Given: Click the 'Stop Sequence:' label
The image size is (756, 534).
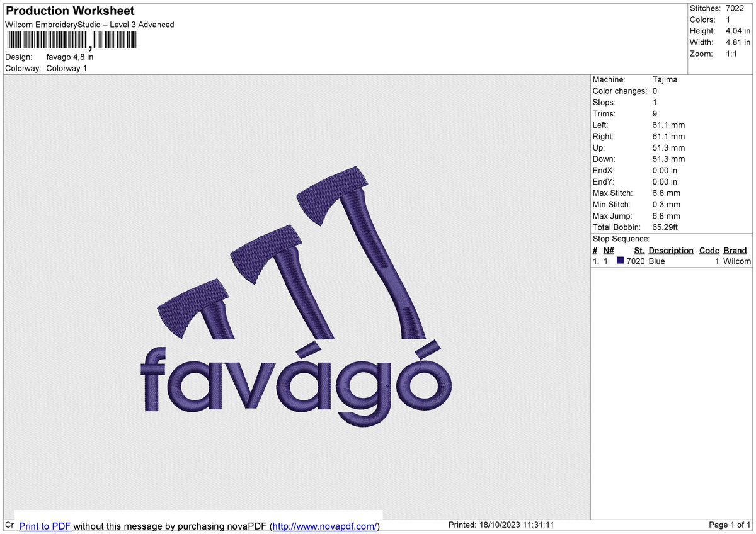Looking at the screenshot, I should point(621,239).
